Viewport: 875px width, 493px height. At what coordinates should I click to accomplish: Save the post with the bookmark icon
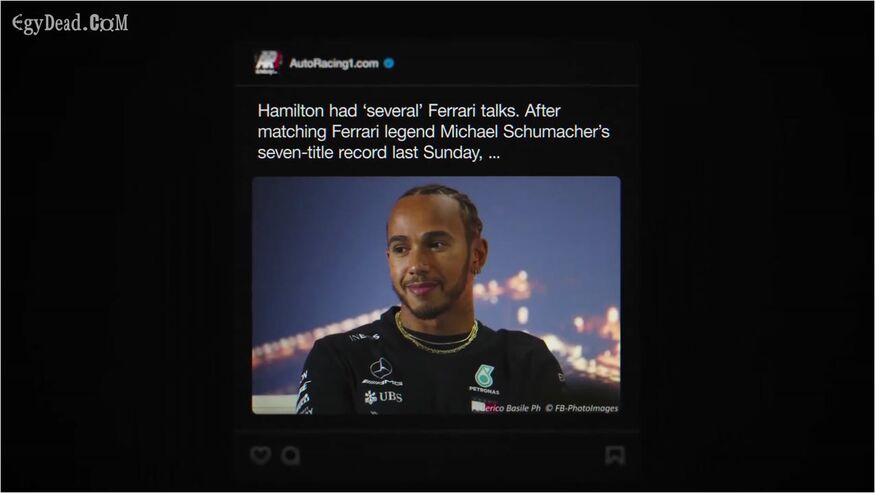point(615,455)
